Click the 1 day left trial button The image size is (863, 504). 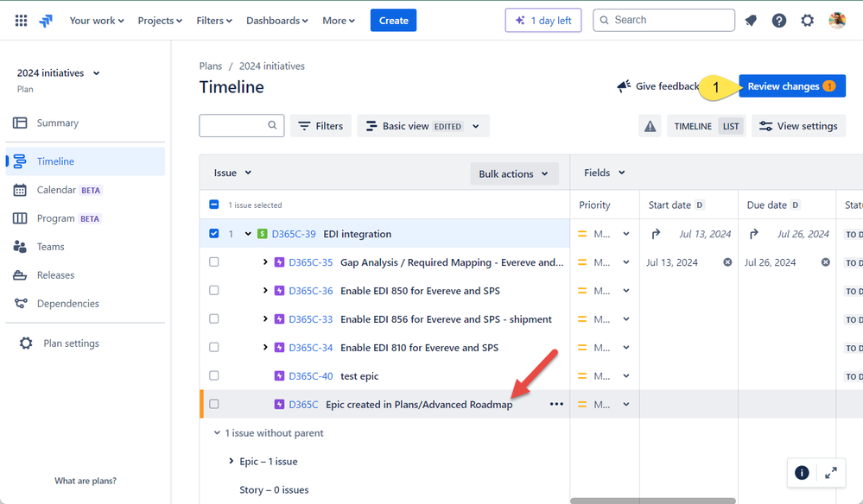543,21
